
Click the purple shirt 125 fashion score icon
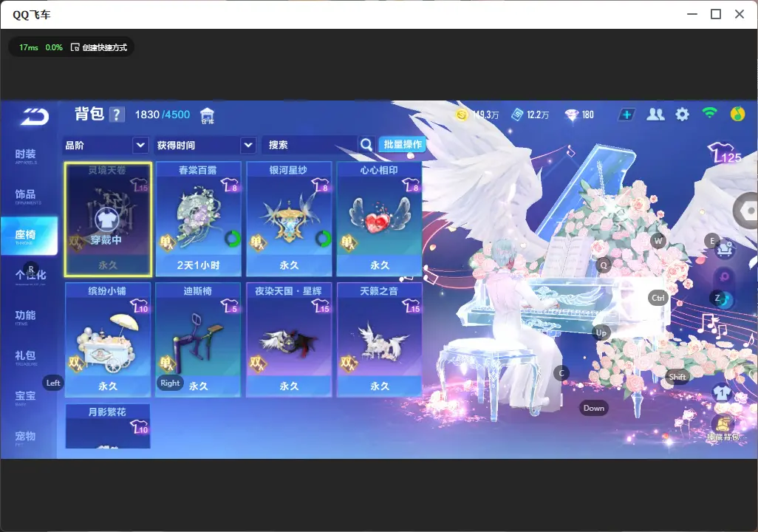click(724, 153)
